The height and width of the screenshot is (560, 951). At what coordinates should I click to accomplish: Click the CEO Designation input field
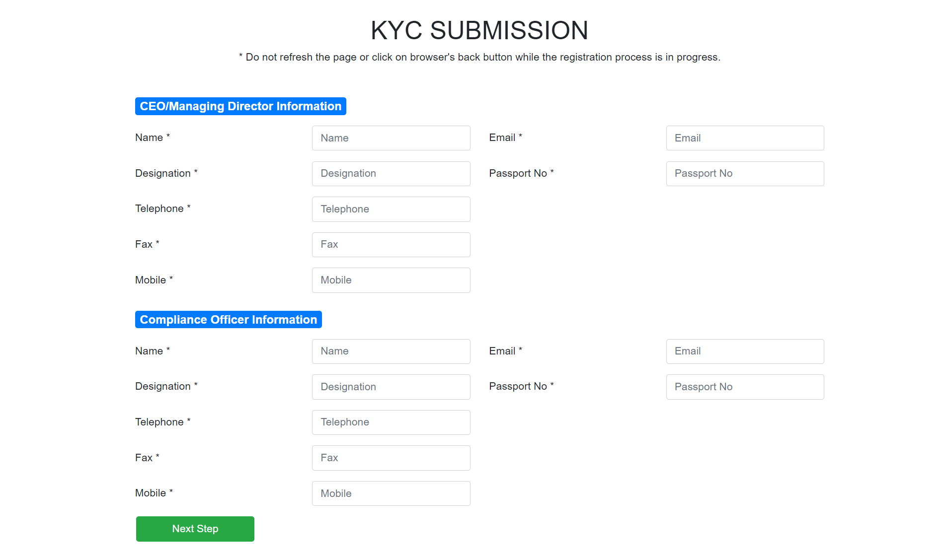pos(391,173)
